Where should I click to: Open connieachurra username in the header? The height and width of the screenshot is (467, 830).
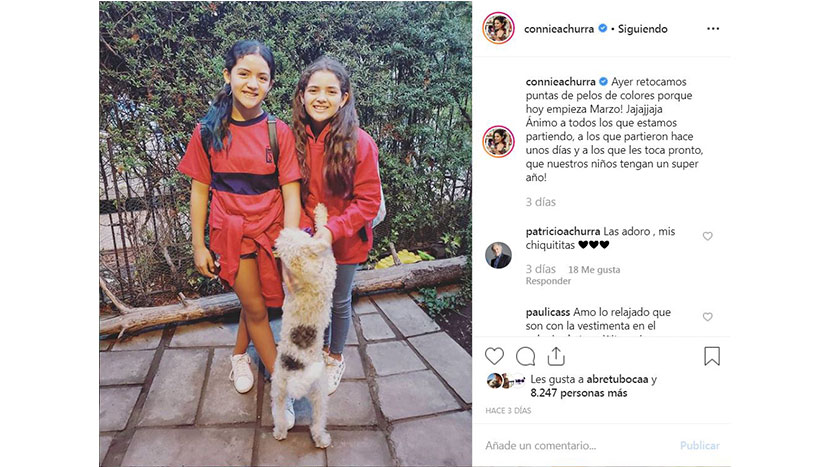point(559,29)
